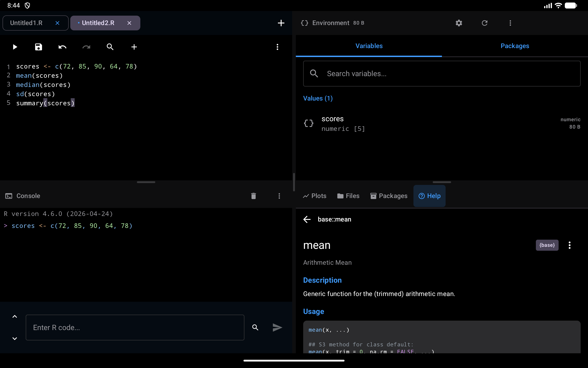This screenshot has height=368, width=588.
Task: Undo the last edit
Action: coord(62,47)
